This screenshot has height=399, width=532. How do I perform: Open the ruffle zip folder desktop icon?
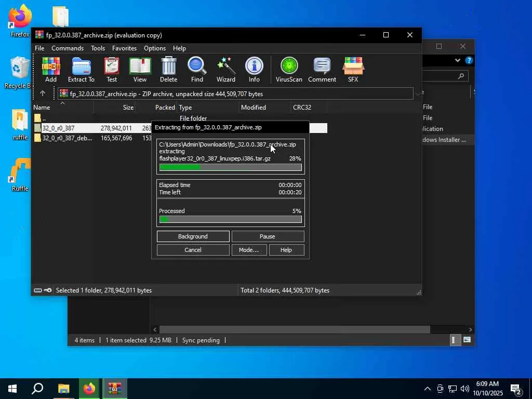point(20,125)
